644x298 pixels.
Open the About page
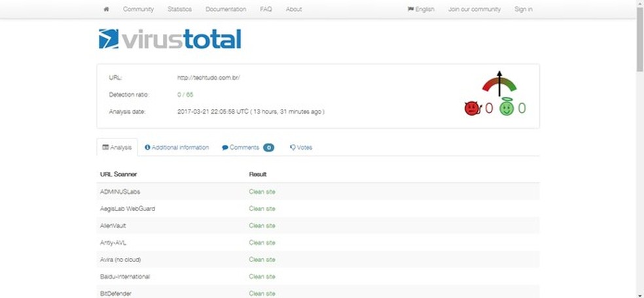click(294, 9)
